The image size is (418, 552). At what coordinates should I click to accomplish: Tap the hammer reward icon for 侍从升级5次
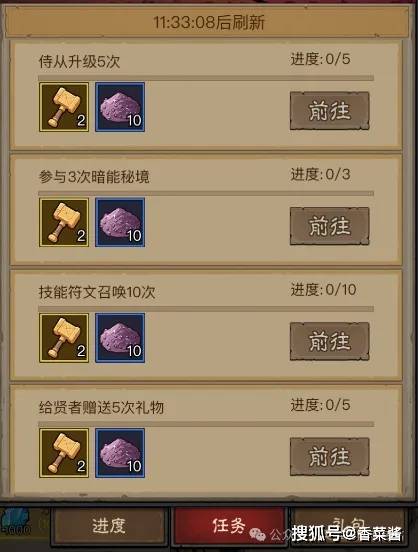64,107
